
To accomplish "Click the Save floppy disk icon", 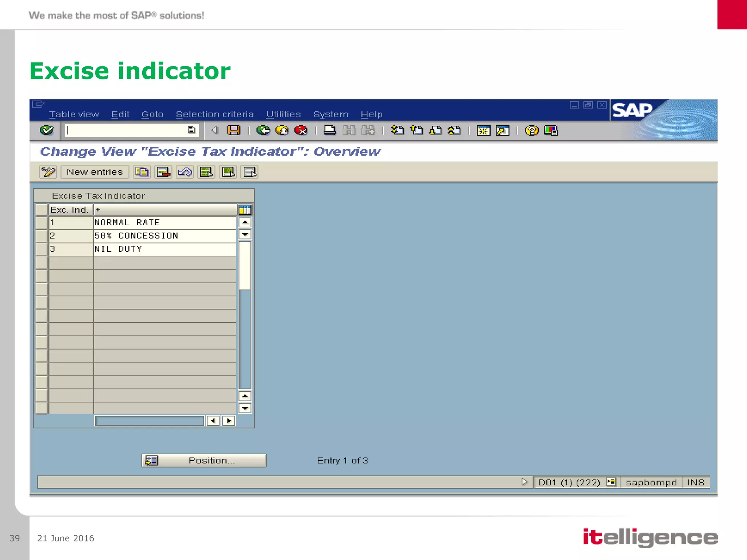I will (234, 130).
